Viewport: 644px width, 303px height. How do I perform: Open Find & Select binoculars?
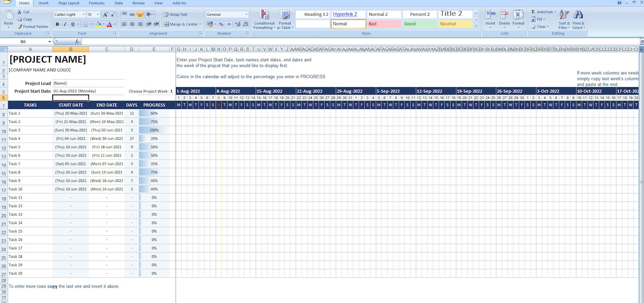click(x=578, y=19)
